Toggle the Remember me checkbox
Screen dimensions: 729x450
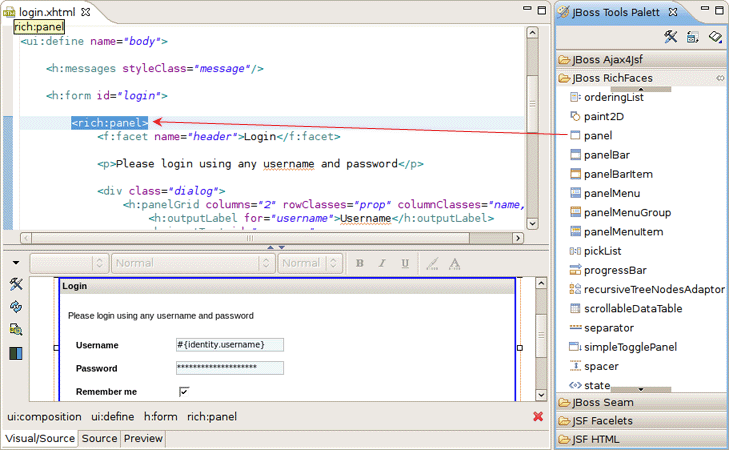pyautogui.click(x=184, y=391)
